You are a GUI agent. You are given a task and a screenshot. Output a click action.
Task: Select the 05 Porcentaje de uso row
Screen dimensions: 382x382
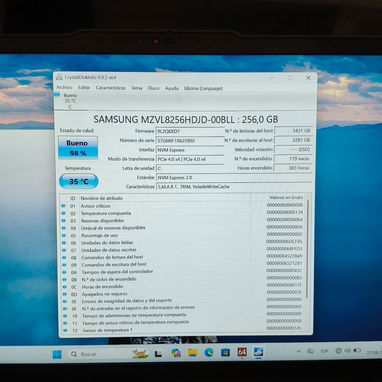(x=182, y=235)
